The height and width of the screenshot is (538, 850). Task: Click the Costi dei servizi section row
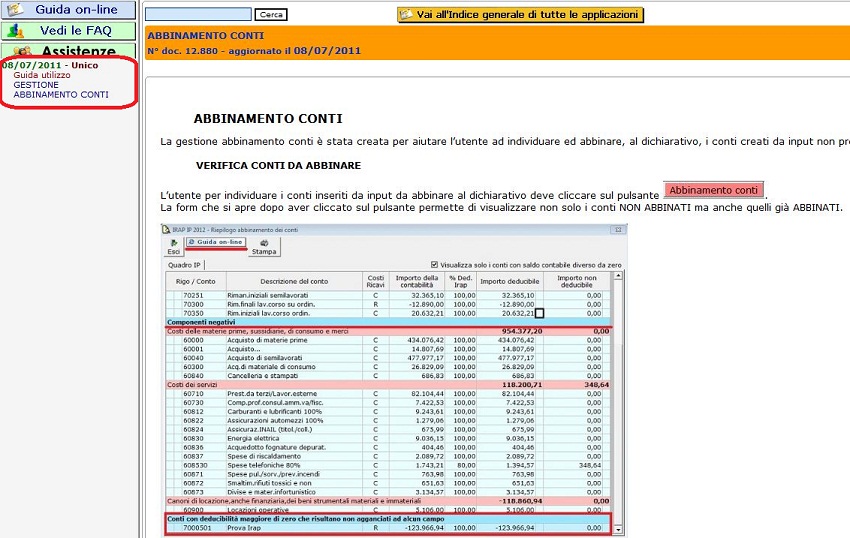[x=388, y=385]
